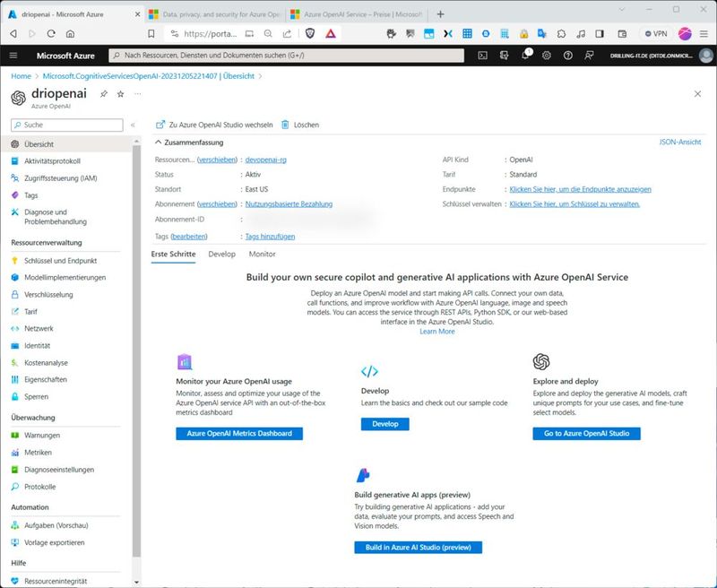717x588 pixels.
Task: Click the Brave Rewards triangle icon
Action: pyautogui.click(x=331, y=33)
